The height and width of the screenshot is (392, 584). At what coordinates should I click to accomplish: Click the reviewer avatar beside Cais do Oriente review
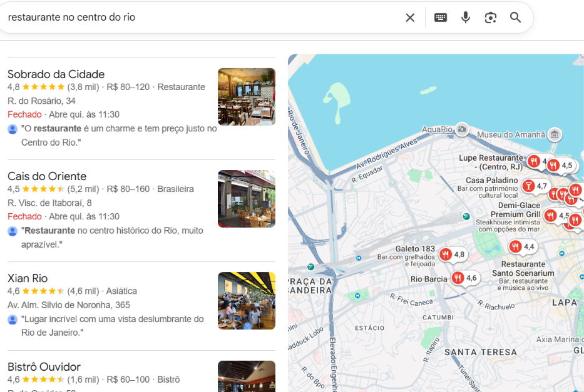click(x=13, y=231)
